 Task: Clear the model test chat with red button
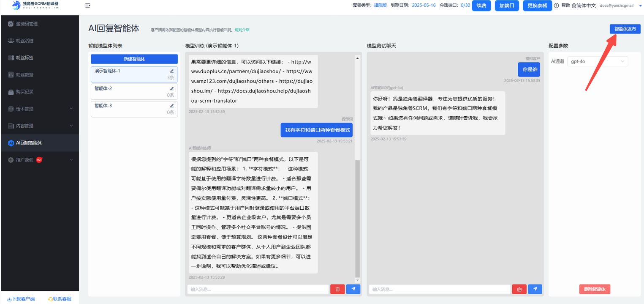tap(519, 289)
